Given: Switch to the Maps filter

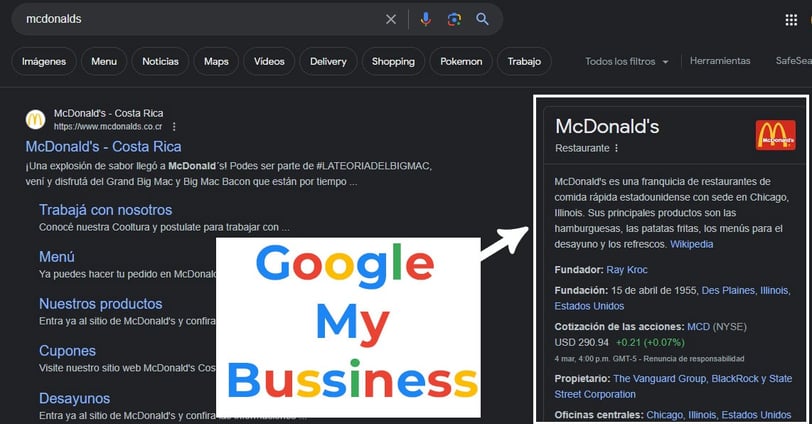Looking at the screenshot, I should point(216,61).
